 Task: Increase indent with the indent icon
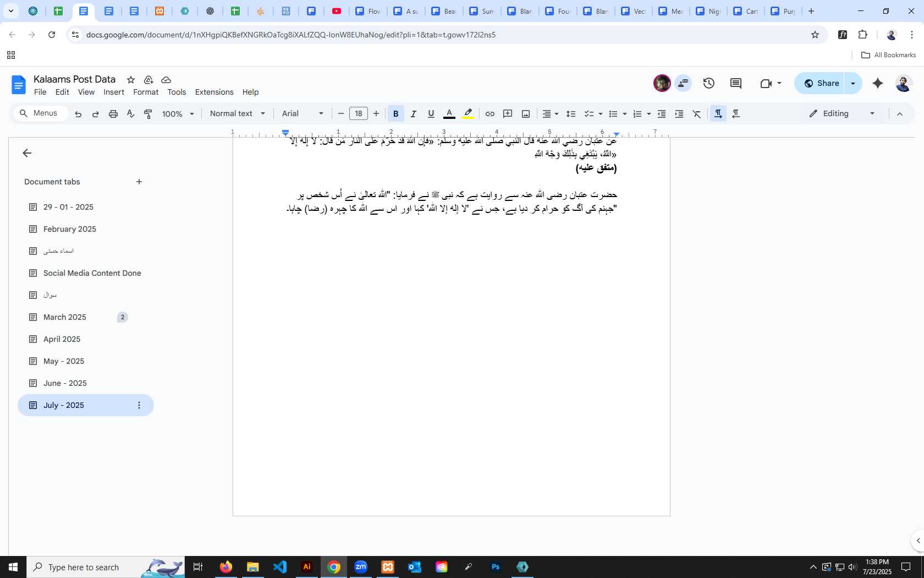pos(679,114)
